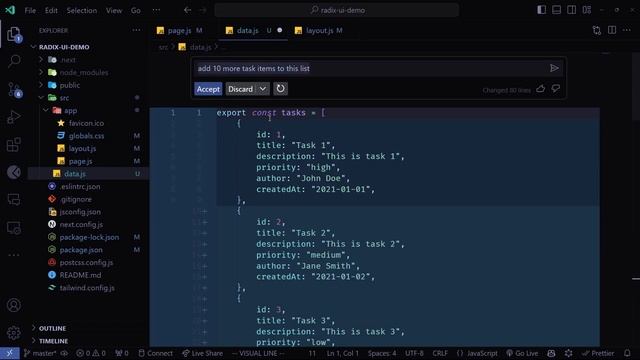This screenshot has width=640, height=360.
Task: Open the Discard dropdown arrow
Action: click(263, 89)
